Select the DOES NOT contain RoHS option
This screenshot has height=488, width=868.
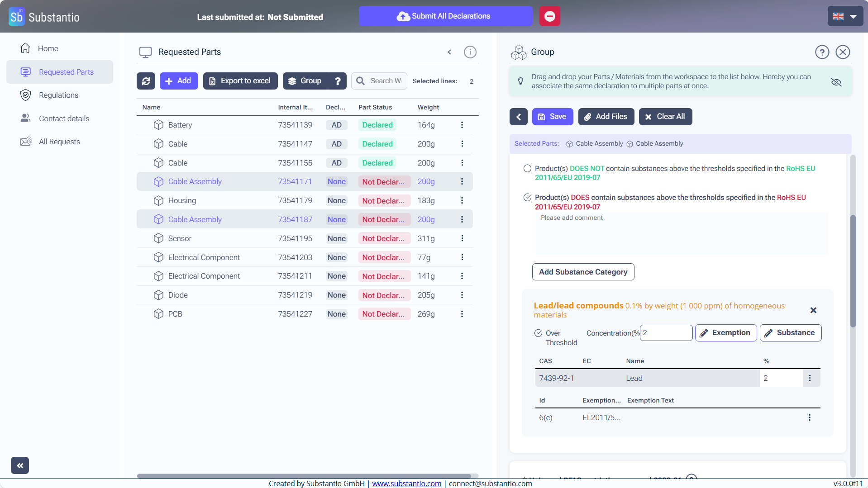pos(527,169)
